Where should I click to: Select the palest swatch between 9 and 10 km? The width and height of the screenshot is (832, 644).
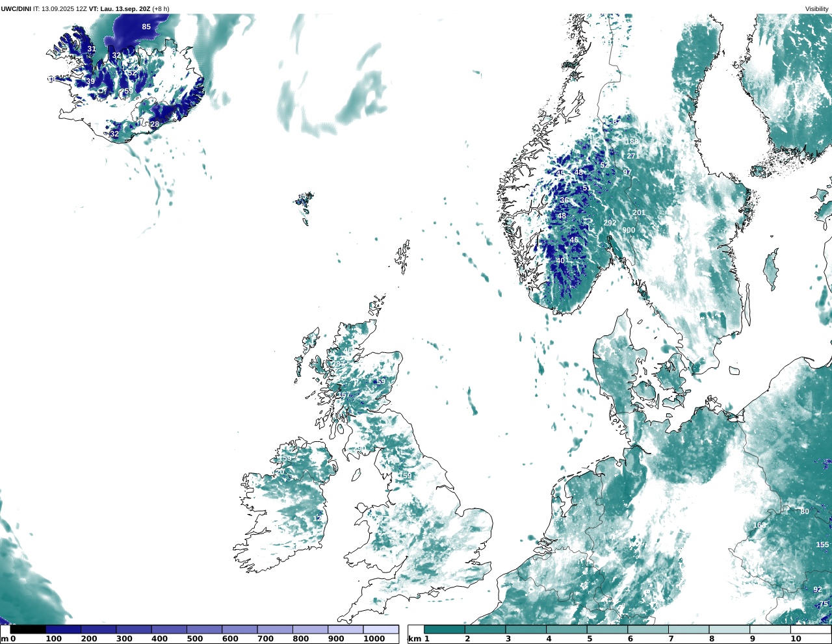pyautogui.click(x=770, y=630)
